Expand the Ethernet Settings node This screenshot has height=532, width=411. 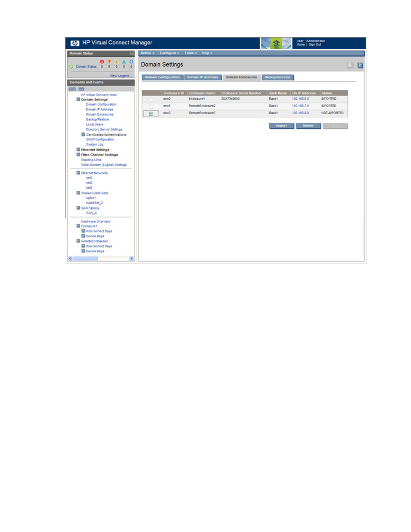pyautogui.click(x=78, y=149)
